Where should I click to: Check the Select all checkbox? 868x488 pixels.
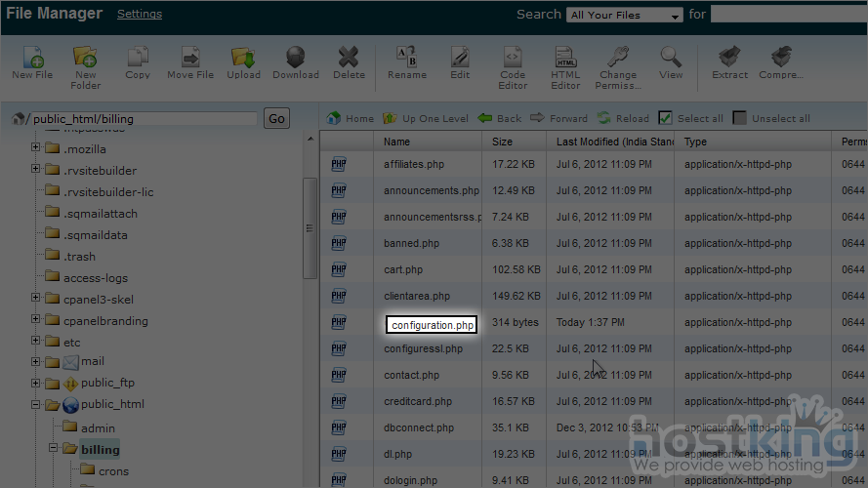(665, 118)
